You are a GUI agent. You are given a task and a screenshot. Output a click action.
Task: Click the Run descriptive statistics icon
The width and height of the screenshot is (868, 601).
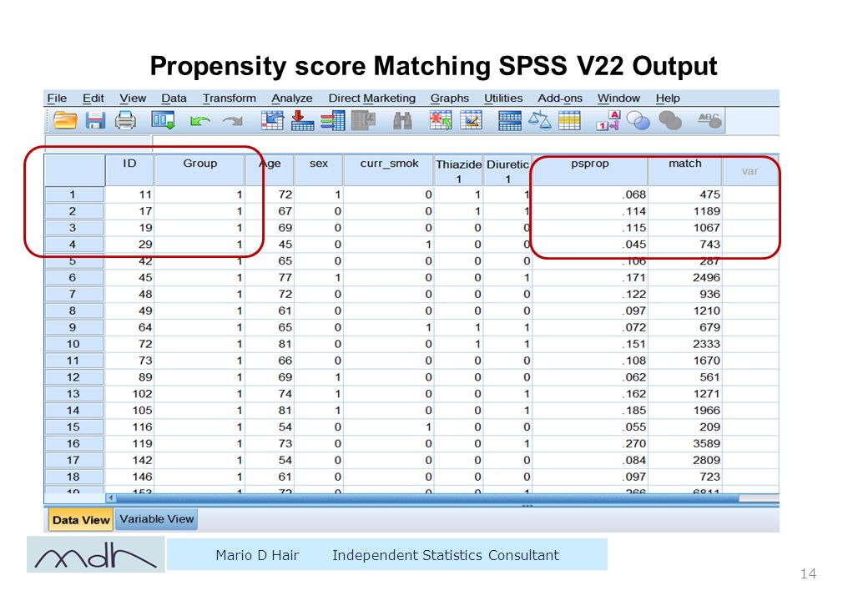coord(364,120)
